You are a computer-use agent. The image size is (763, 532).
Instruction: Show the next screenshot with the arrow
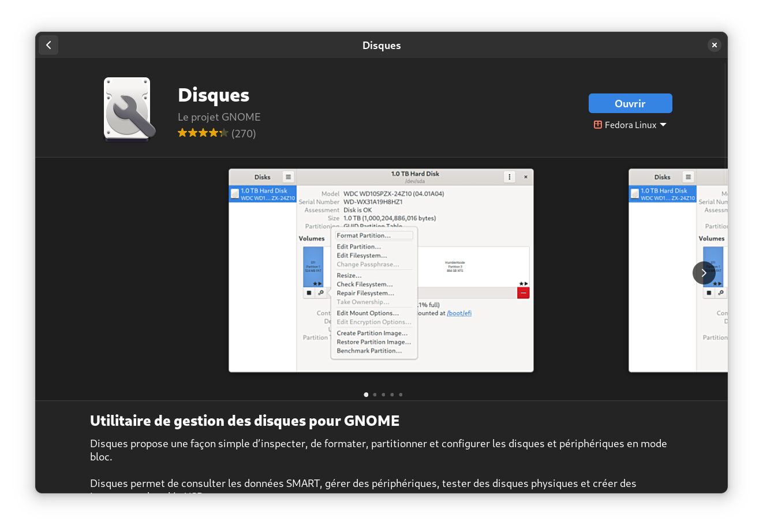(x=704, y=273)
